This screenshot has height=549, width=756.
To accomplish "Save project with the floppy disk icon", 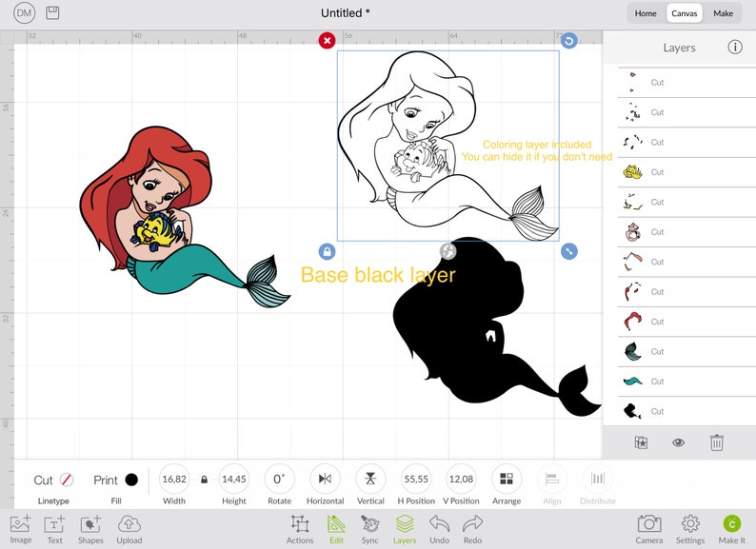I will pos(52,13).
